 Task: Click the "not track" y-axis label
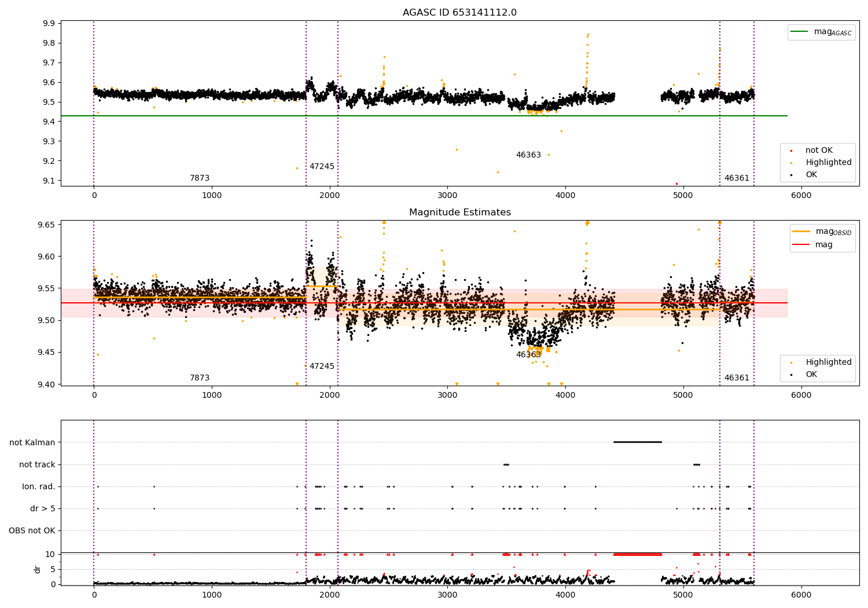point(37,465)
